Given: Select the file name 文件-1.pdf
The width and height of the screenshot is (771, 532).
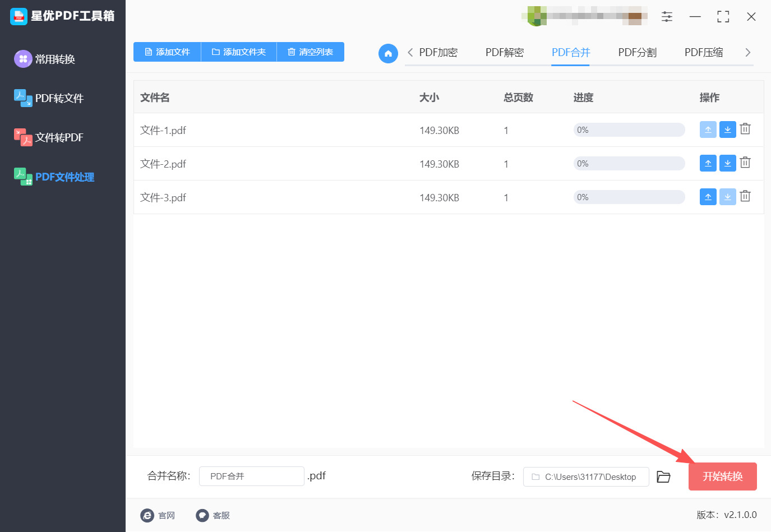Looking at the screenshot, I should coord(163,130).
